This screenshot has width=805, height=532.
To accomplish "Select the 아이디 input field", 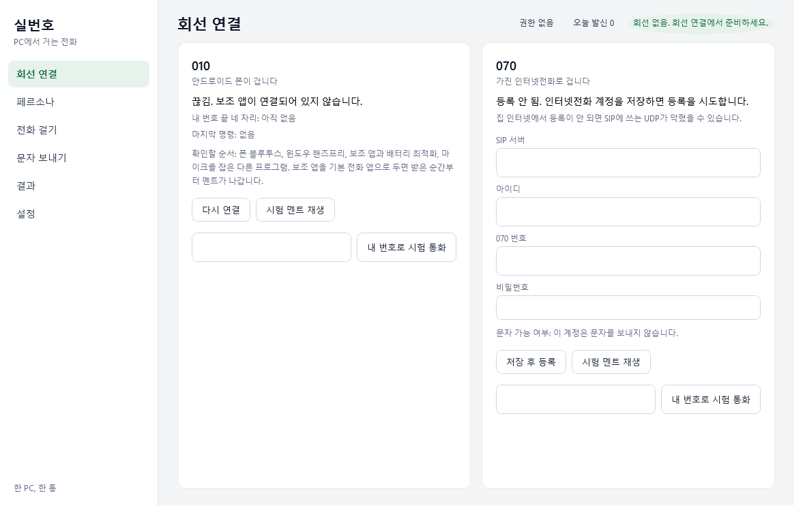I will pyautogui.click(x=628, y=211).
